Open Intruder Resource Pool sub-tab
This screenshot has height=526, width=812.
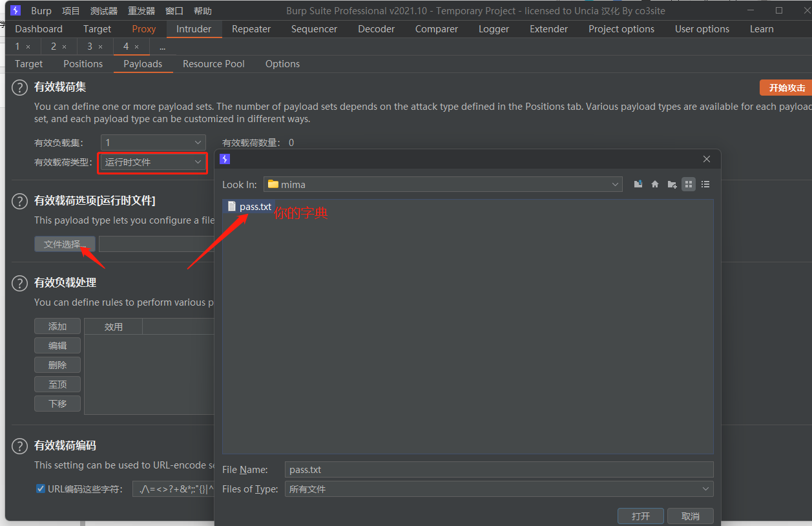pyautogui.click(x=214, y=64)
